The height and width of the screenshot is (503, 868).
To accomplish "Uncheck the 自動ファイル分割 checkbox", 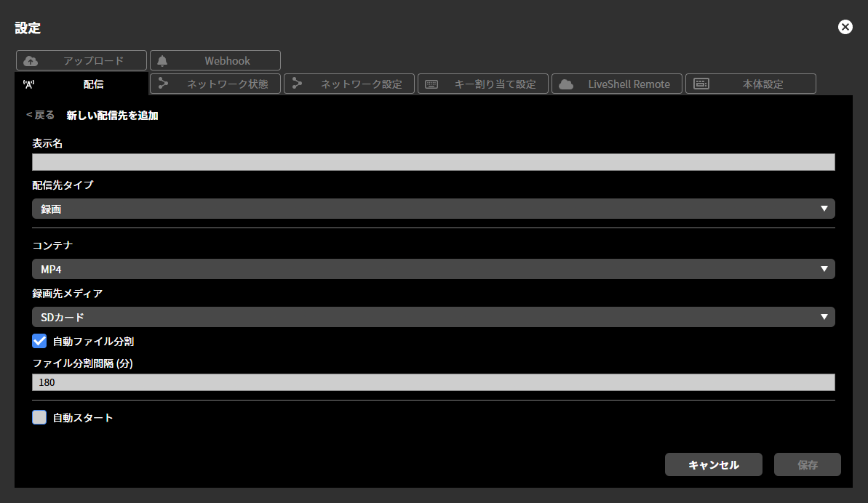I will (x=39, y=341).
